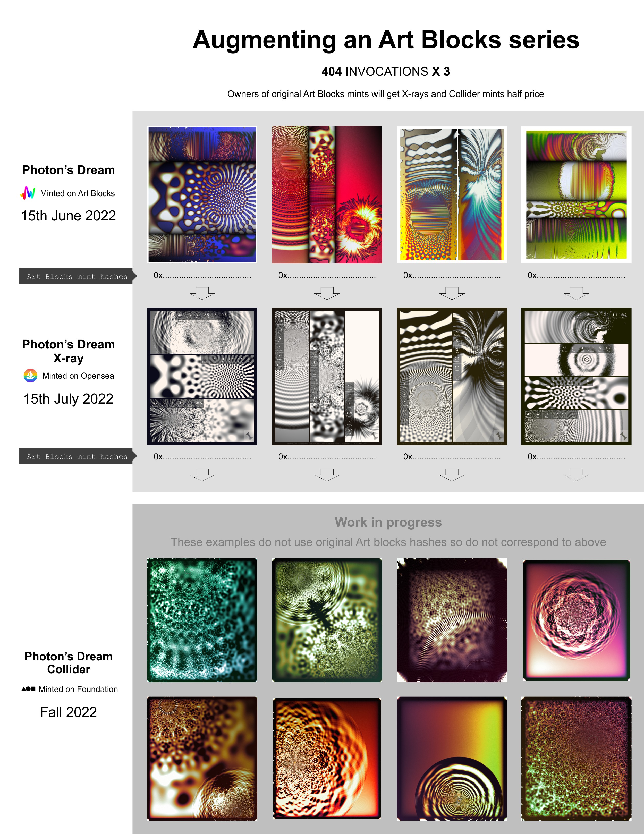Click the Minted on Opensea text
The height and width of the screenshot is (834, 644).
(x=78, y=376)
